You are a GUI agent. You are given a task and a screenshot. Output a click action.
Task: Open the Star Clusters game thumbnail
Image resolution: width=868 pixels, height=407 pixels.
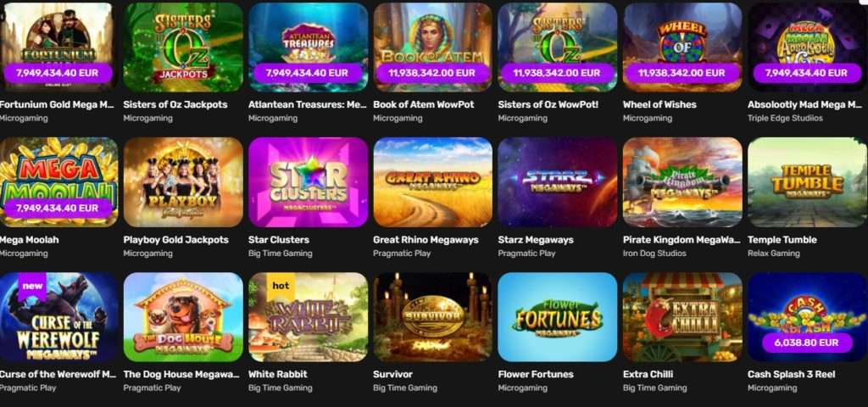click(309, 182)
